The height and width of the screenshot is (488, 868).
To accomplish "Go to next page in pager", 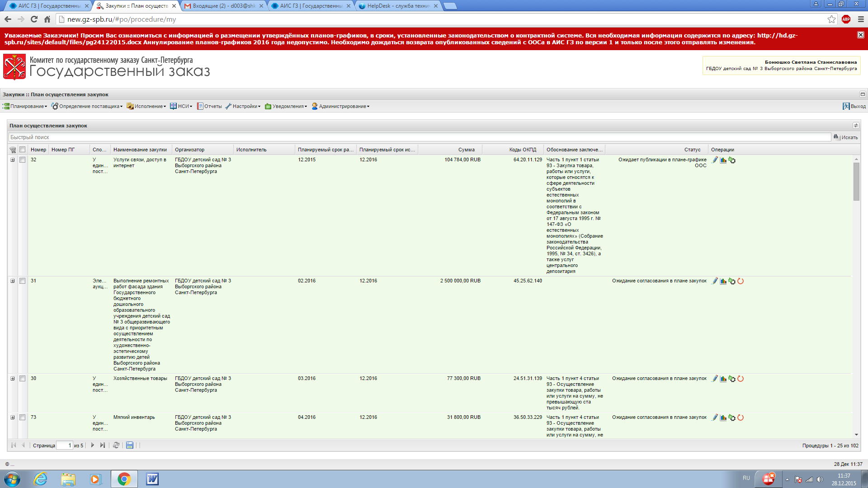I will [x=93, y=445].
